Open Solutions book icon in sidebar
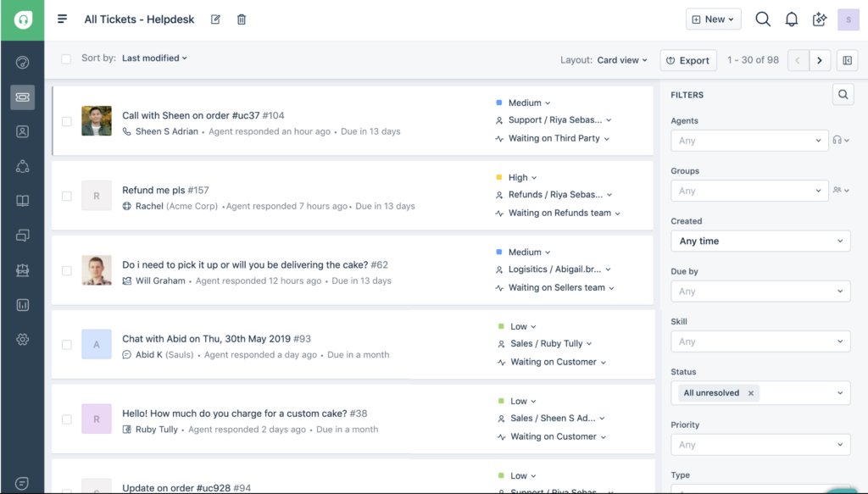 23,201
